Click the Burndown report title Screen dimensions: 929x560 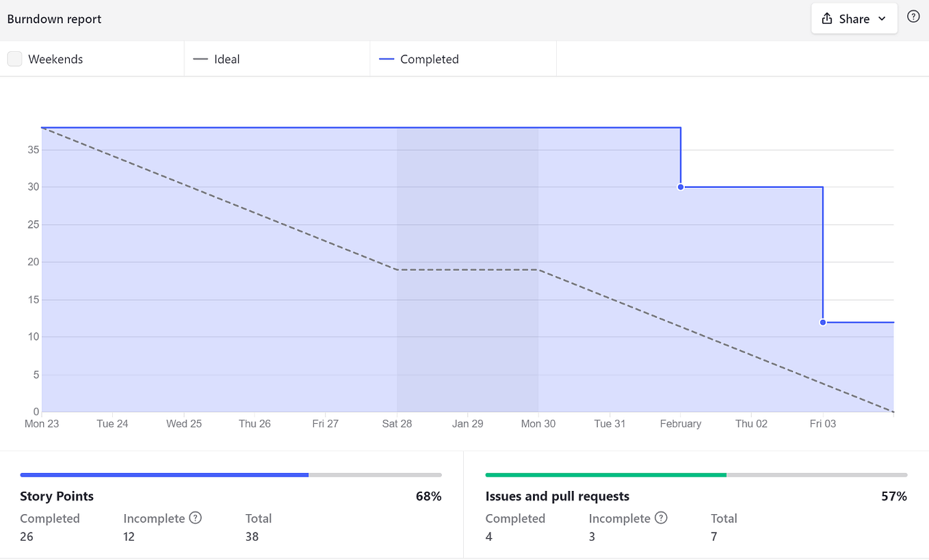[x=54, y=18]
